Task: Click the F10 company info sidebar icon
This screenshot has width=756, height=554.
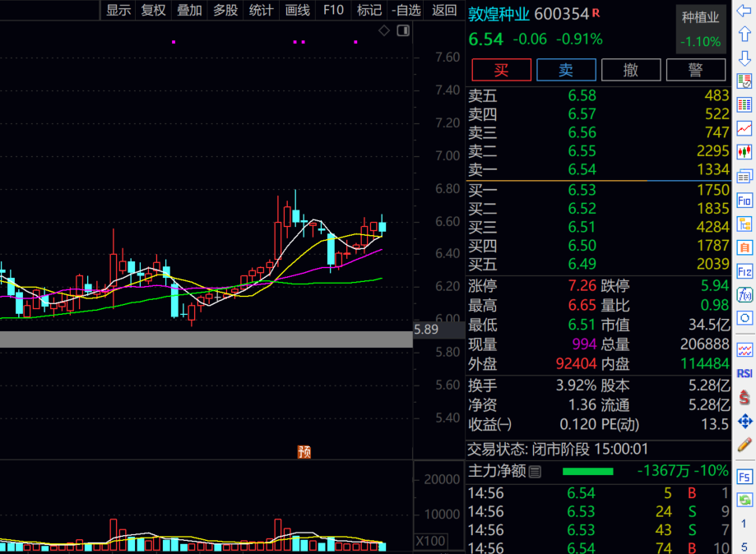Action: [x=744, y=201]
